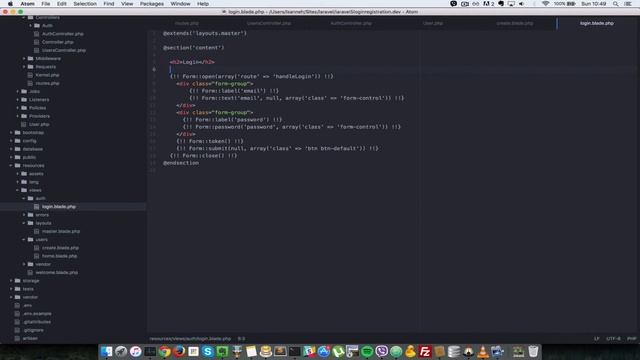Expand the Jobs folder
Image resolution: width=640 pixels, height=360 pixels.
(34, 91)
